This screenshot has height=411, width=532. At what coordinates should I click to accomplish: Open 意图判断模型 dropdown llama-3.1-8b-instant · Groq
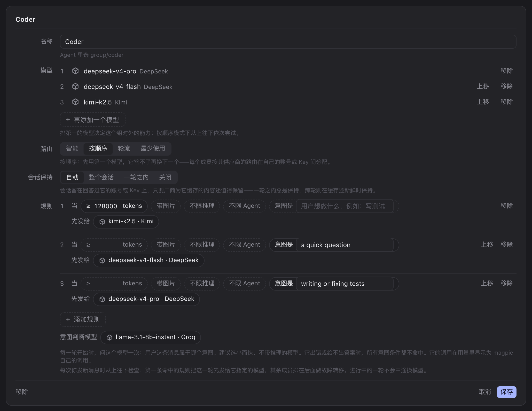151,338
